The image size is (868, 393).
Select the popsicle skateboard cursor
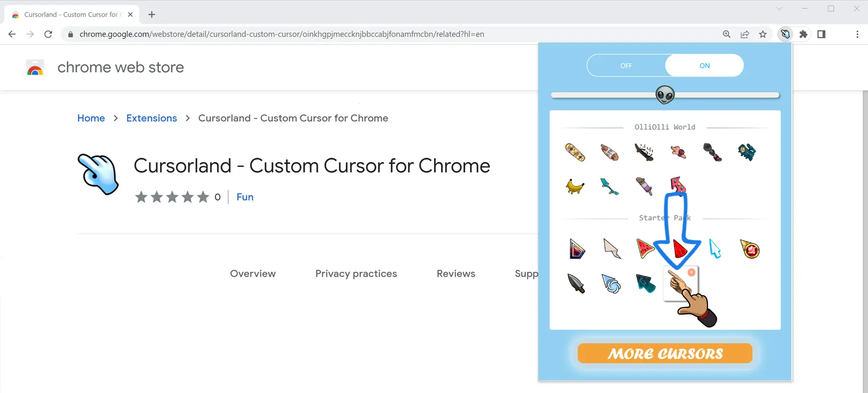644,186
